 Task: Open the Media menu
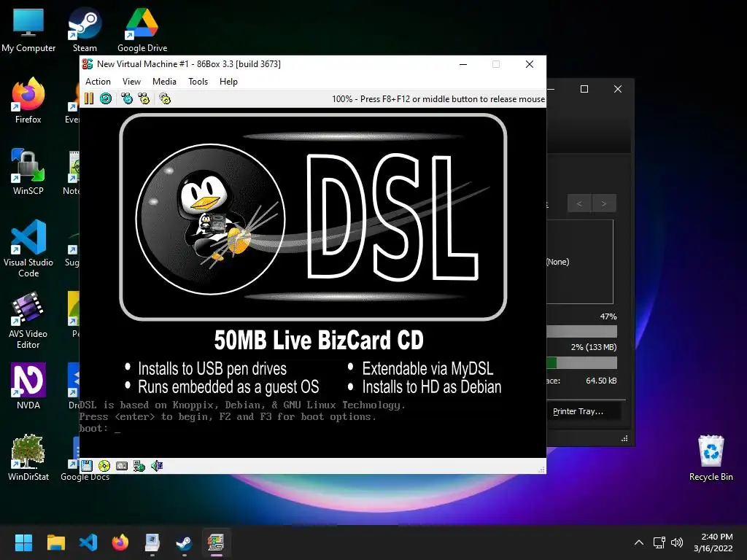pyautogui.click(x=164, y=82)
